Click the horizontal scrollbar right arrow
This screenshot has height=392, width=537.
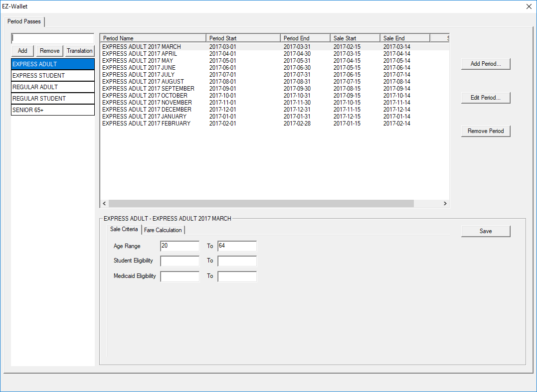pyautogui.click(x=445, y=203)
